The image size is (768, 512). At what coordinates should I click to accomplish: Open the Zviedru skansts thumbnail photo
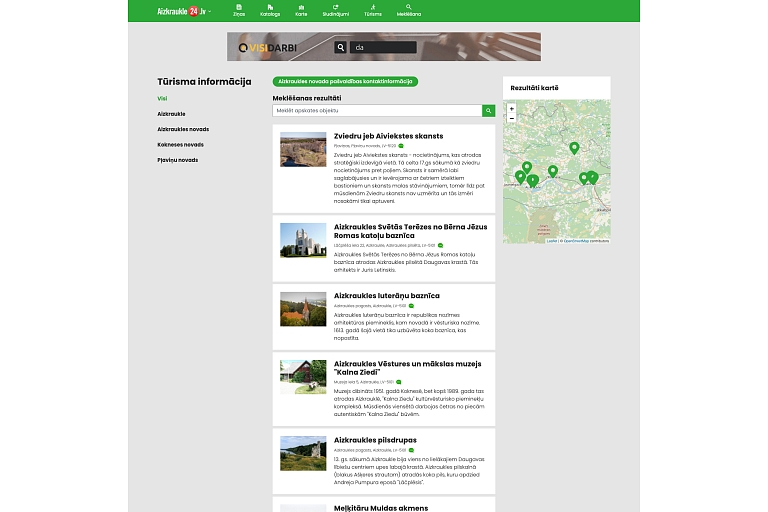tap(303, 149)
